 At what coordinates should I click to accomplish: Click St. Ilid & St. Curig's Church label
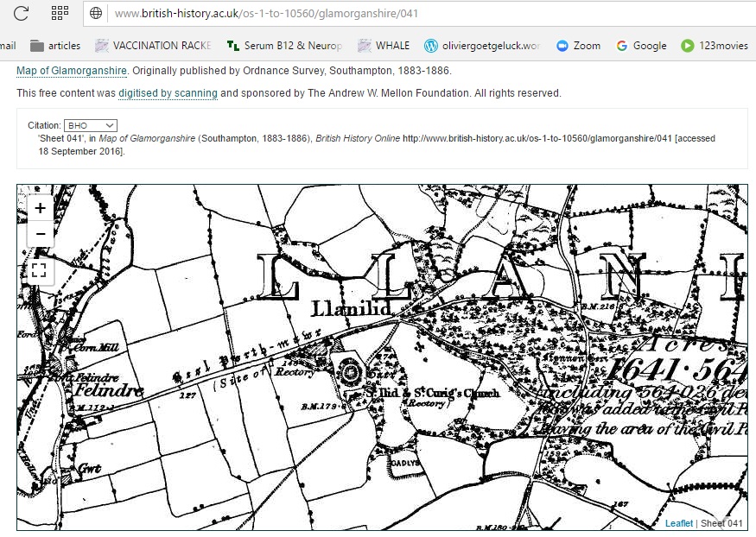coord(433,393)
